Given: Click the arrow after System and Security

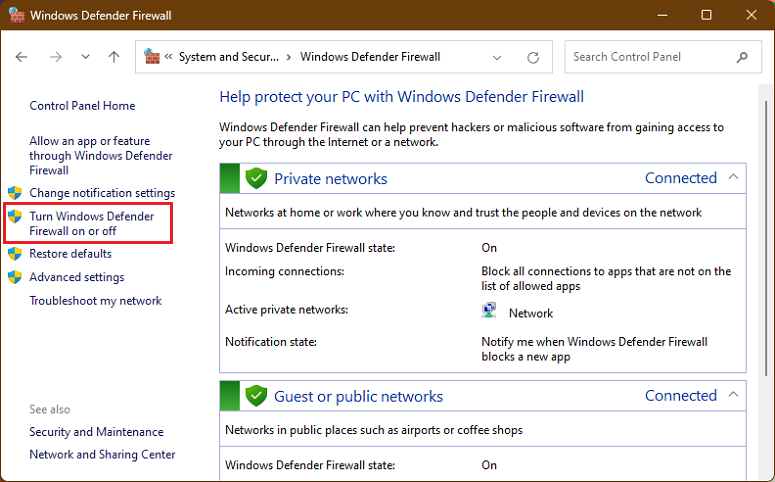Looking at the screenshot, I should [289, 57].
